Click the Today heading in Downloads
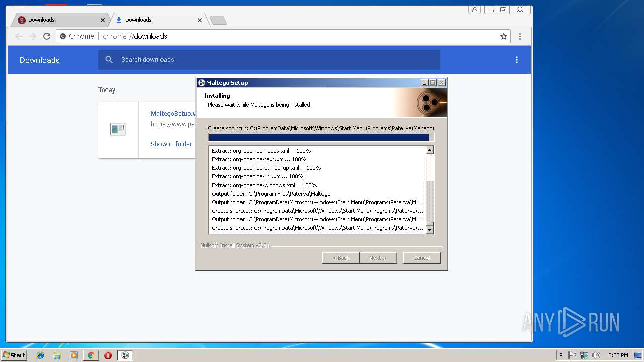644x362 pixels. click(107, 90)
